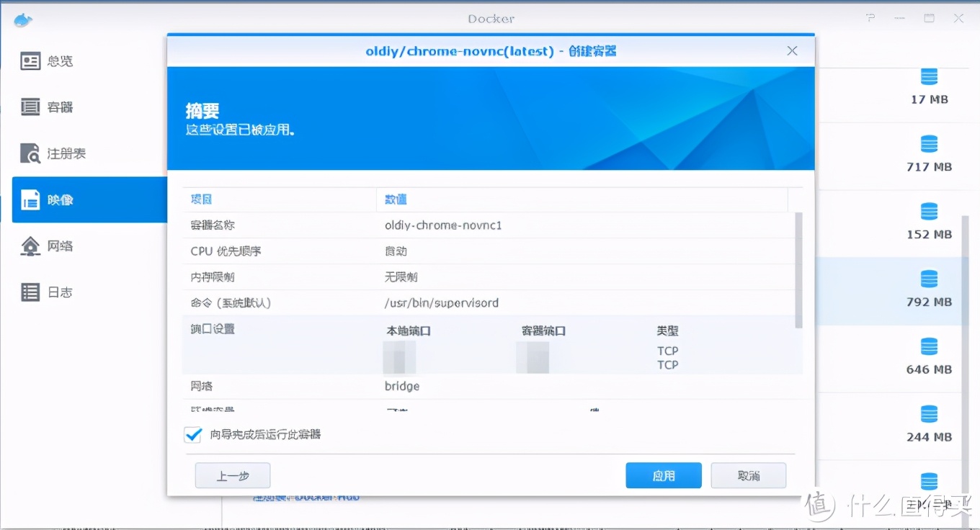Viewport: 980px width, 530px height.
Task: Click database icon above 792 MB
Action: click(x=929, y=279)
